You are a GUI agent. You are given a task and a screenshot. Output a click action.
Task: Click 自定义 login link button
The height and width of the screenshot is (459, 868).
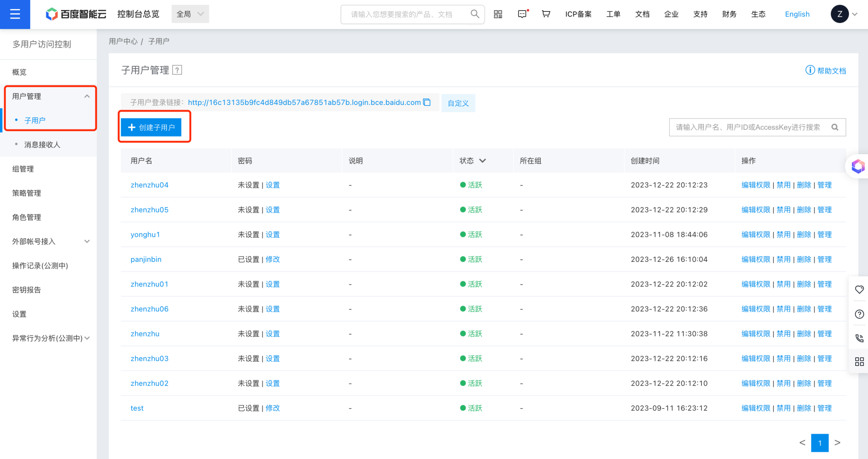point(458,103)
